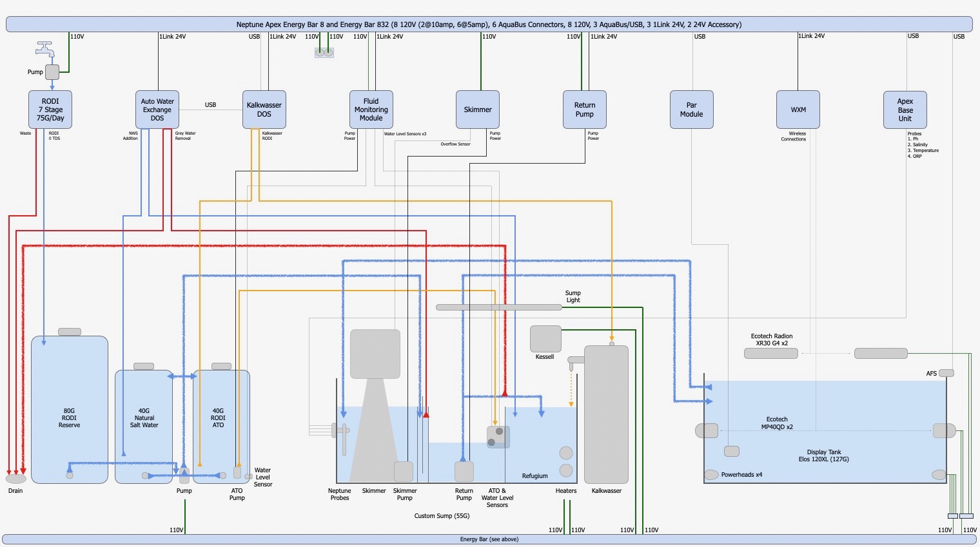Select the 'Ecotech Radion XR30 G4 x2' label

click(x=772, y=340)
